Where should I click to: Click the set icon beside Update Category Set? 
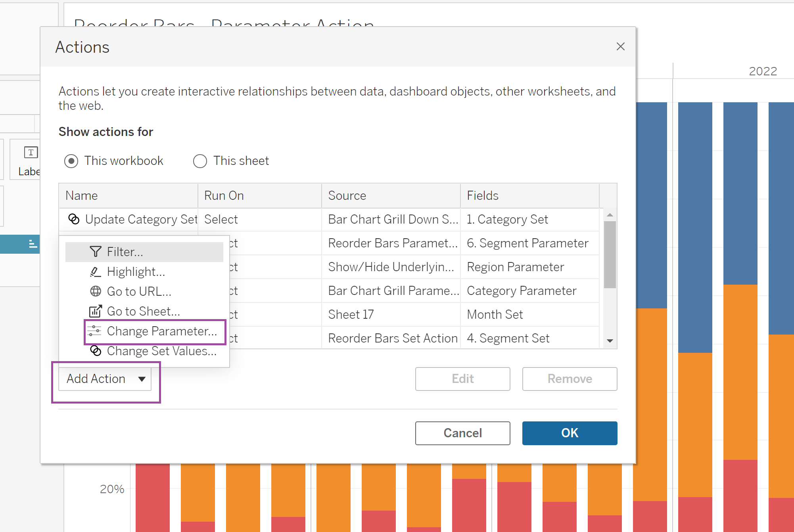point(74,219)
